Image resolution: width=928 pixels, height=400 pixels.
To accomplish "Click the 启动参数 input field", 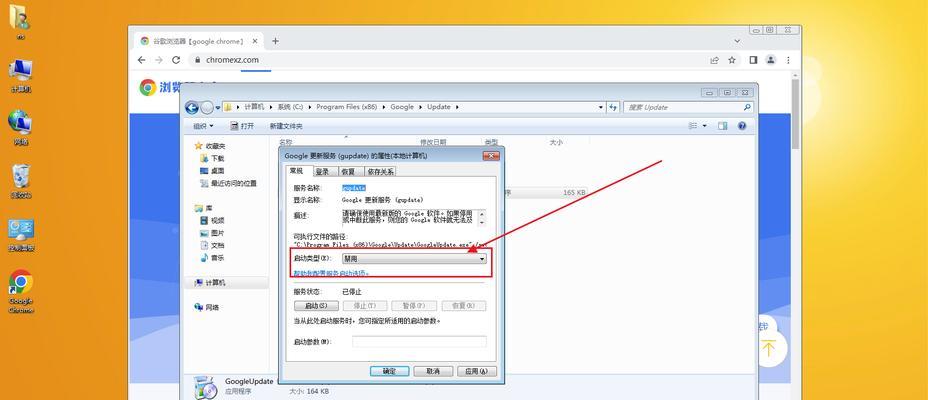I will [x=419, y=341].
